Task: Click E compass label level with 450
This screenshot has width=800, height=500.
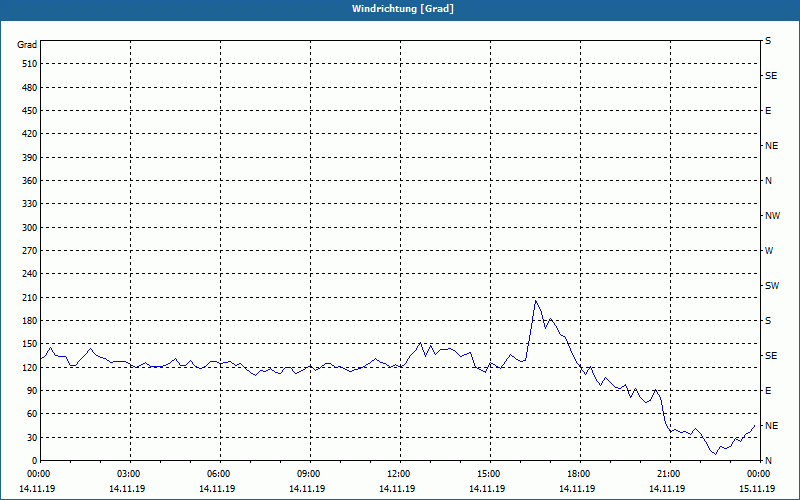Action: pyautogui.click(x=768, y=111)
